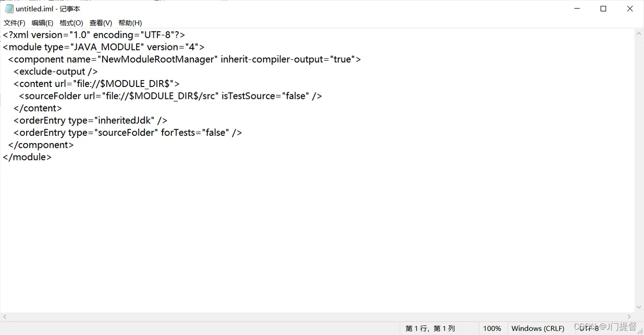644x335 pixels.
Task: Click the Windows (CRLF) status entry
Action: point(538,329)
